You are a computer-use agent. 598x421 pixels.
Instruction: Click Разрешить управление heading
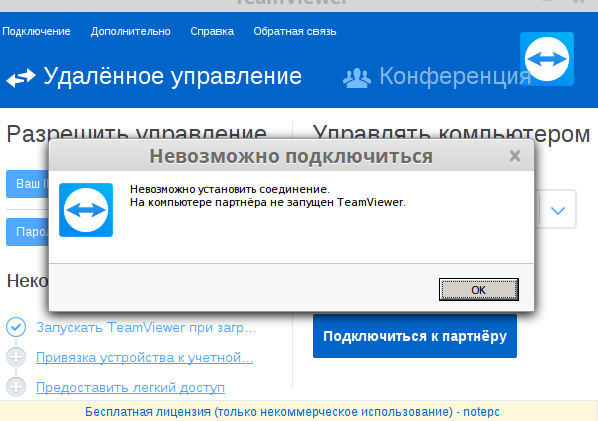tap(137, 132)
